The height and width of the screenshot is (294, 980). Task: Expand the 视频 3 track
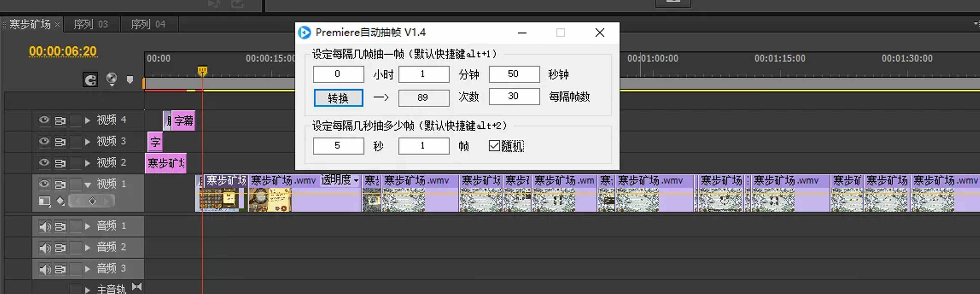point(88,142)
